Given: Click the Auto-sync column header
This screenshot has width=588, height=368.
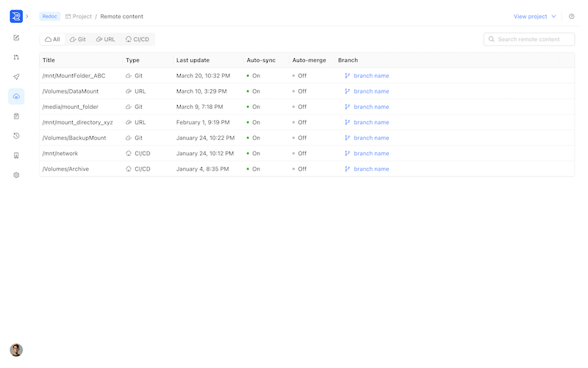Looking at the screenshot, I should [261, 60].
